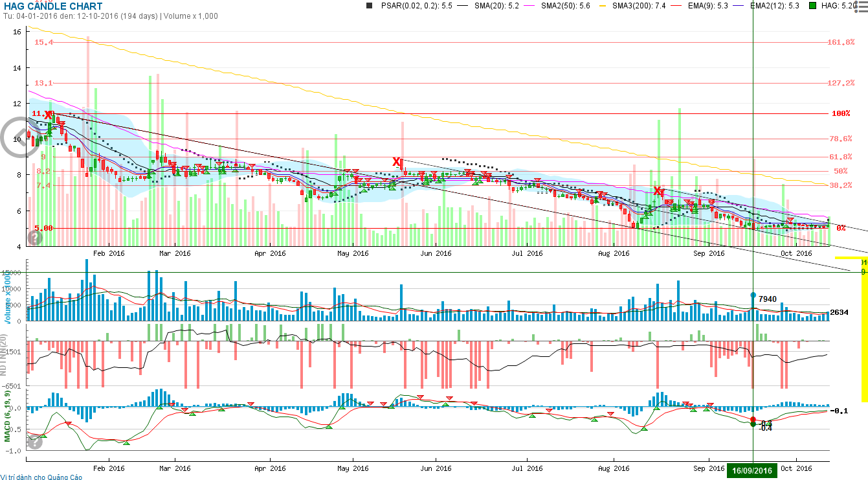Click the -0.1 MACD value label
Image resolution: width=868 pixels, height=480 pixels.
[x=840, y=411]
